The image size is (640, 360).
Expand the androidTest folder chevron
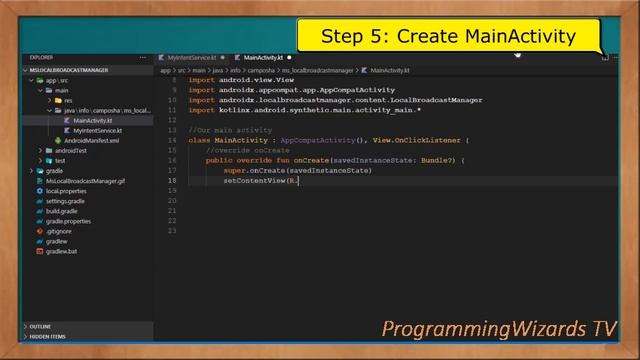tap(40, 151)
